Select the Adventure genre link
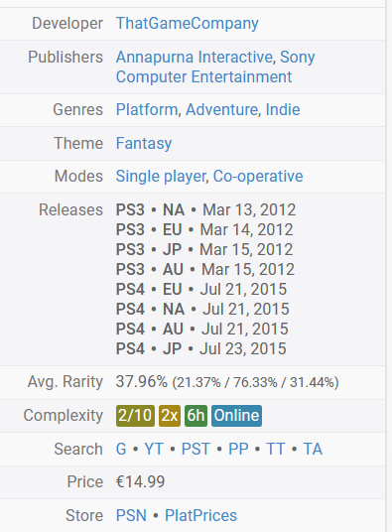The image size is (392, 532). 221,110
